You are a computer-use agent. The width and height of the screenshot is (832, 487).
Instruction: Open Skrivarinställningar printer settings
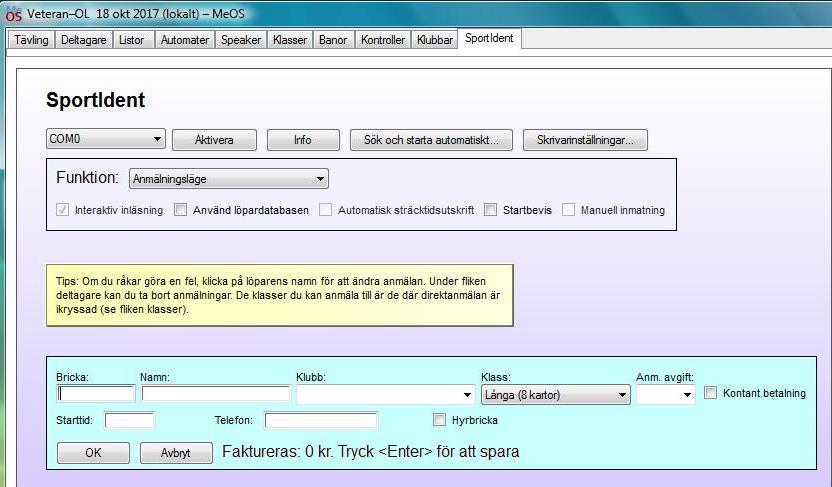[x=585, y=140]
